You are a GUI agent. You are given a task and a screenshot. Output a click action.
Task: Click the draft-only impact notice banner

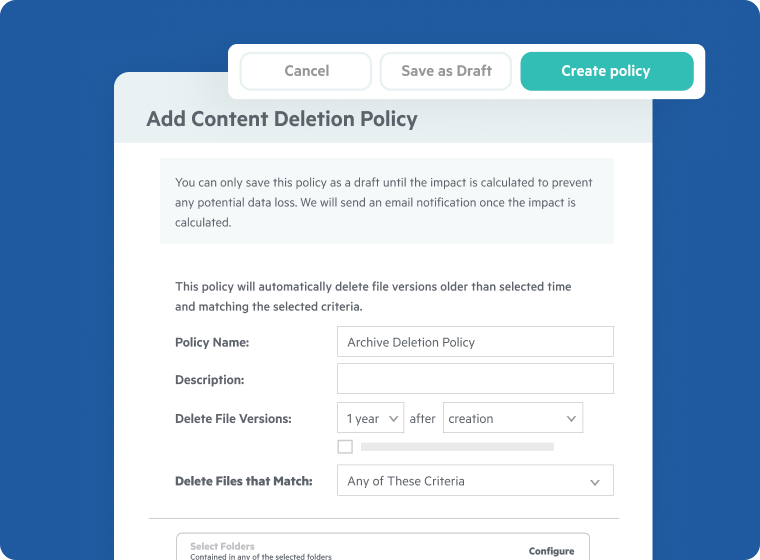[x=386, y=202]
